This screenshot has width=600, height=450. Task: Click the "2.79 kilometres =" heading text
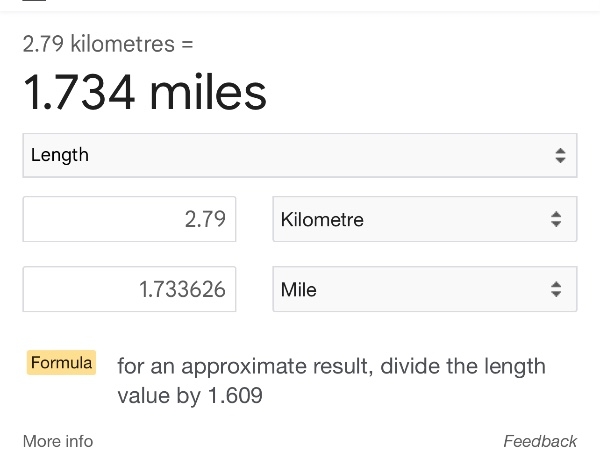tap(108, 45)
